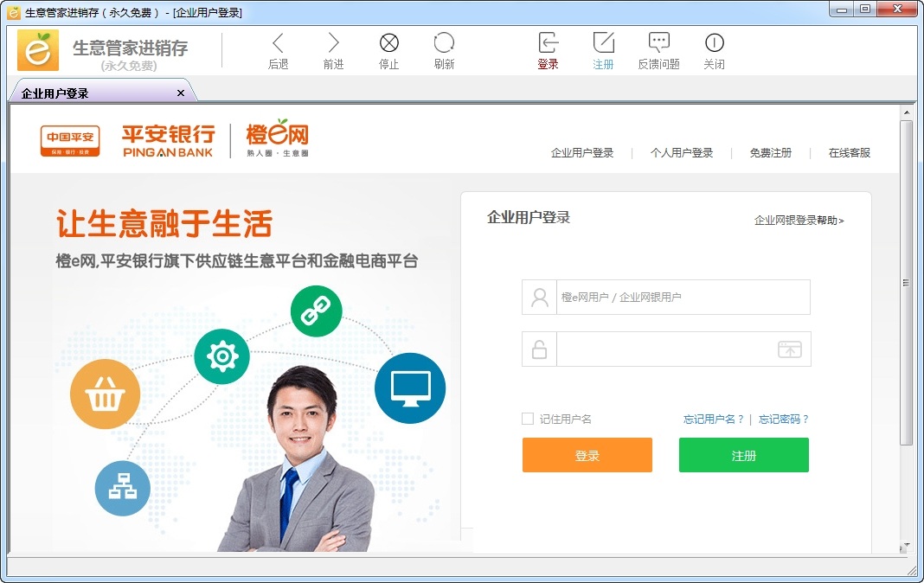Screen dimensions: 924x583
Task: Open 企业用户登录 in page navigation
Action: click(x=582, y=153)
